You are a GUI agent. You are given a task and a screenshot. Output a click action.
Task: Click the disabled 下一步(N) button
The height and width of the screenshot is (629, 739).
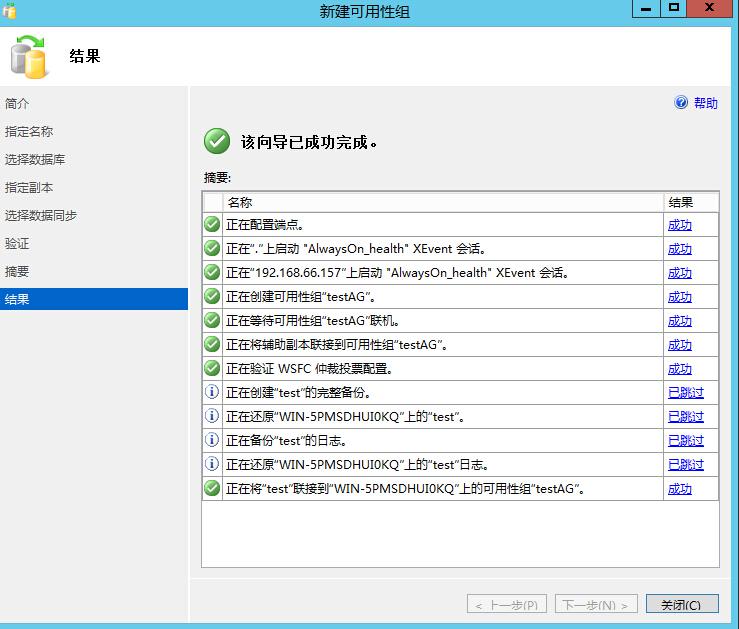[596, 604]
